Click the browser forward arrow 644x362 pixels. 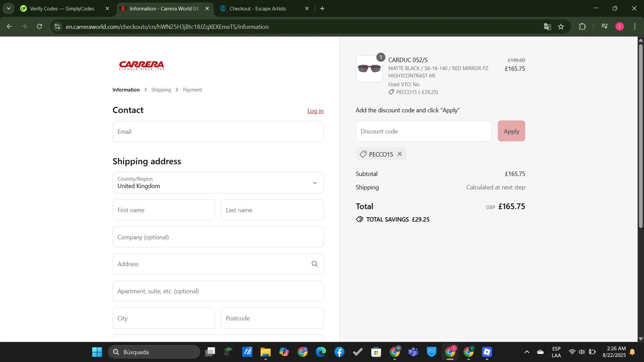(x=24, y=27)
